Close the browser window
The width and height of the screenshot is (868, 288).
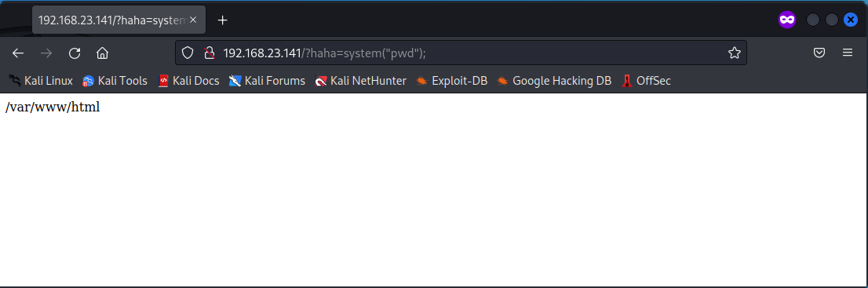pos(851,20)
